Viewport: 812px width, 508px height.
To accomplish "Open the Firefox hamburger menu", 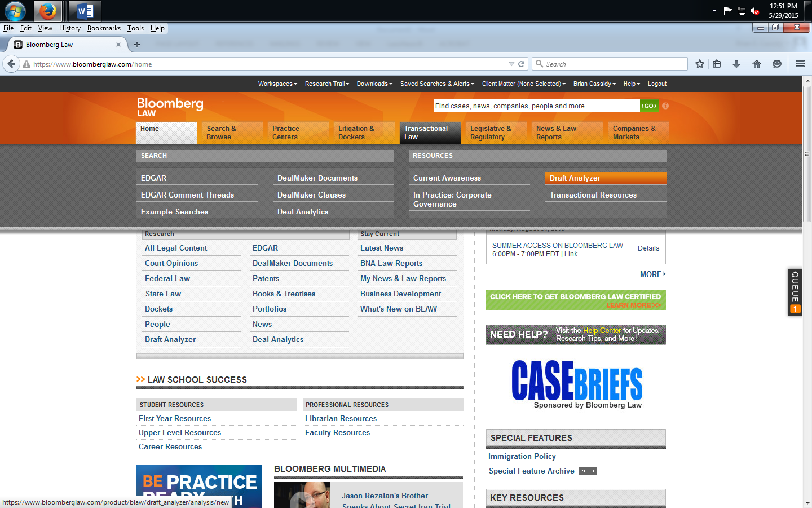I will tap(800, 64).
